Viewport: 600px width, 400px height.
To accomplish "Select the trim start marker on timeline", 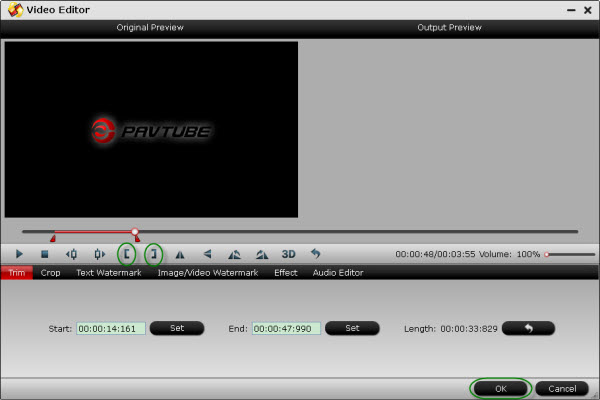I will point(53,238).
